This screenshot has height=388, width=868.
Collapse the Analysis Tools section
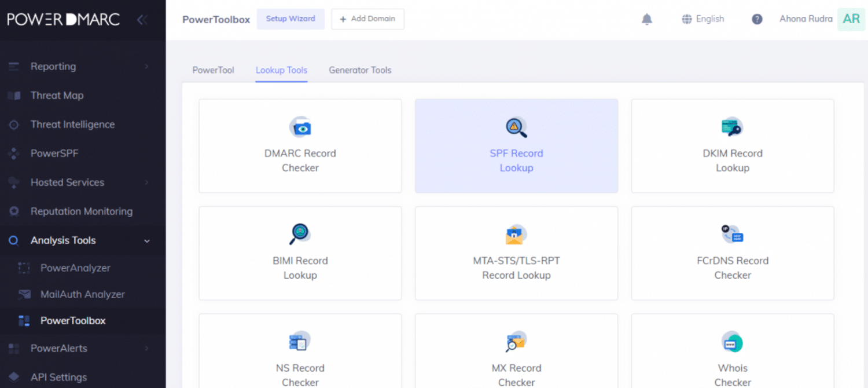[62, 240]
